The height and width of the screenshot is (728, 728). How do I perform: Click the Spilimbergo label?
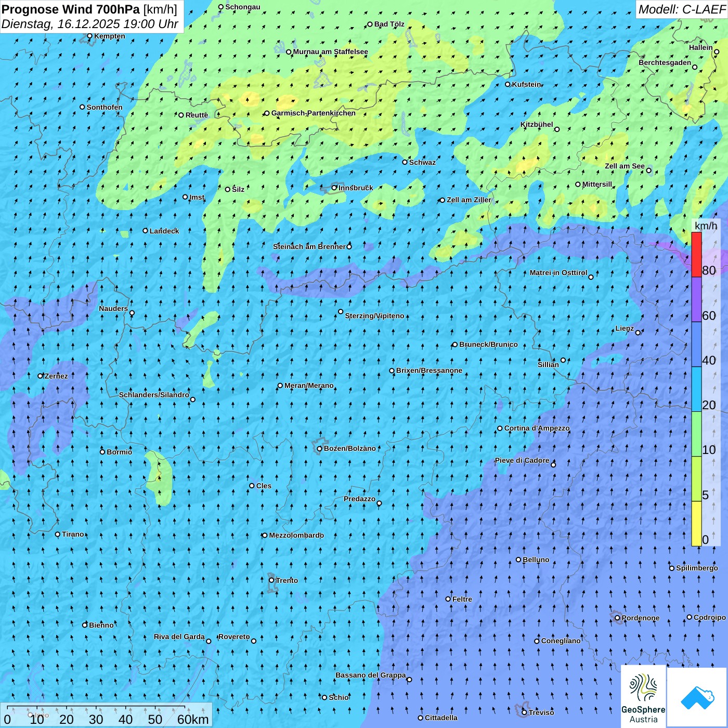pos(697,568)
